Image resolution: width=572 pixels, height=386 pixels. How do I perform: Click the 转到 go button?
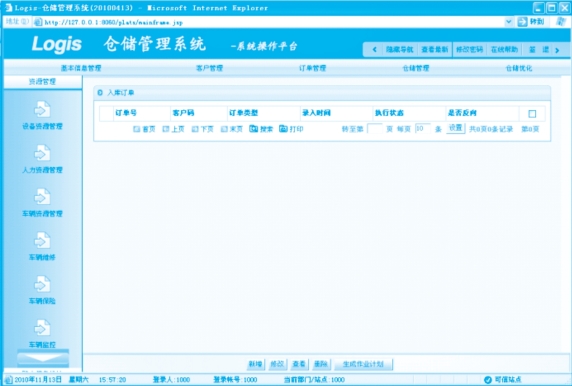click(531, 22)
